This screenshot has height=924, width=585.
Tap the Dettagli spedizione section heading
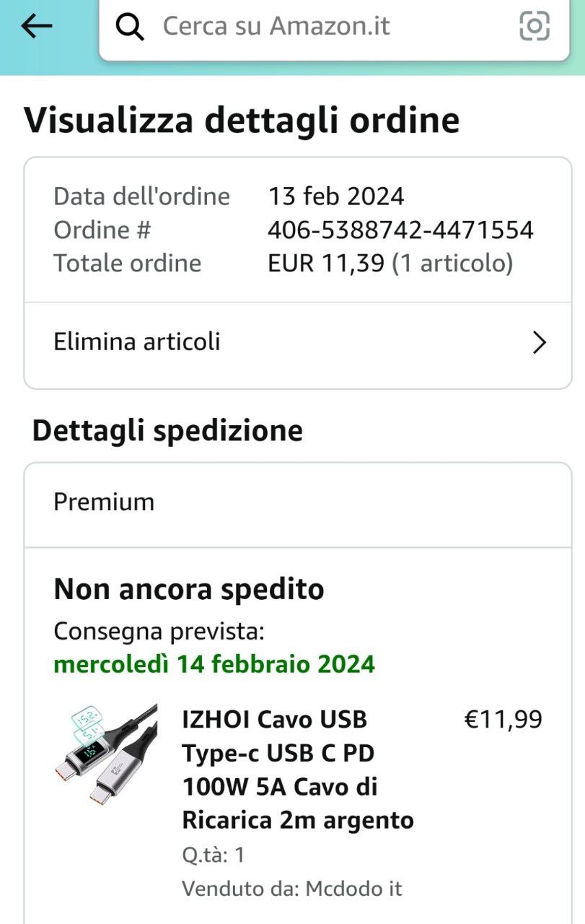[x=167, y=431]
